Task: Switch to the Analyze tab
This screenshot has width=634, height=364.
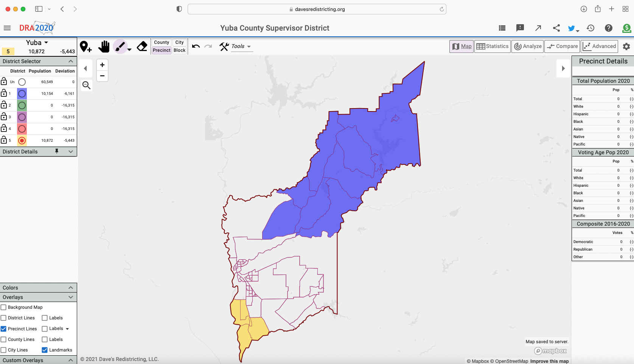Action: 528,46
